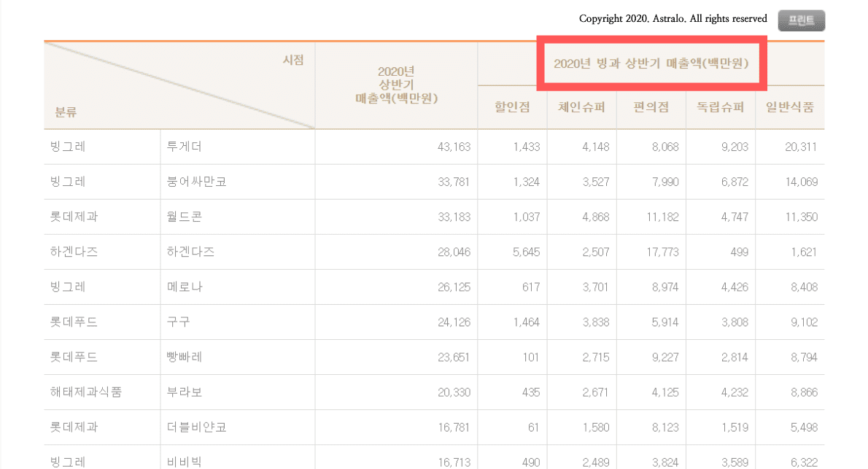Click the 구구 product cell
Image resolution: width=868 pixels, height=469 pixels.
178,322
